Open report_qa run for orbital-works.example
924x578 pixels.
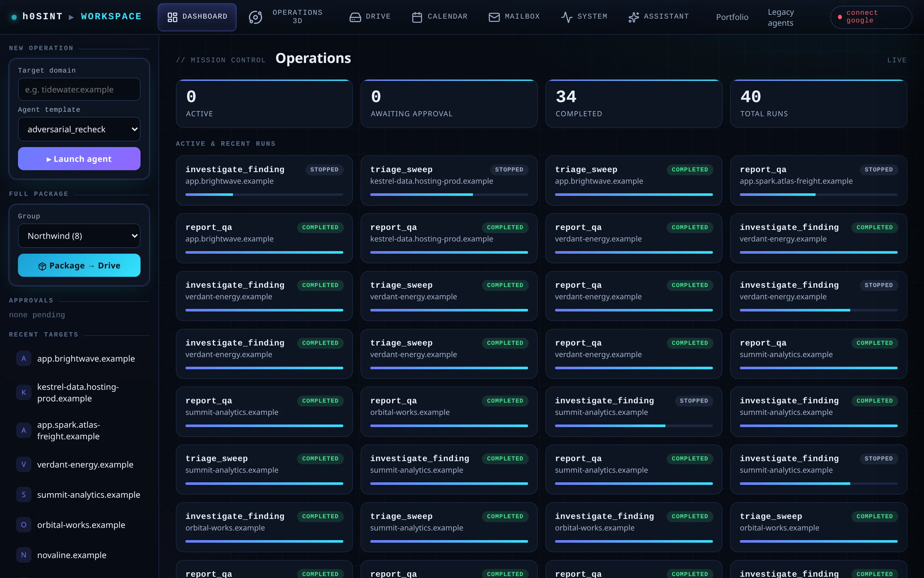coord(449,412)
